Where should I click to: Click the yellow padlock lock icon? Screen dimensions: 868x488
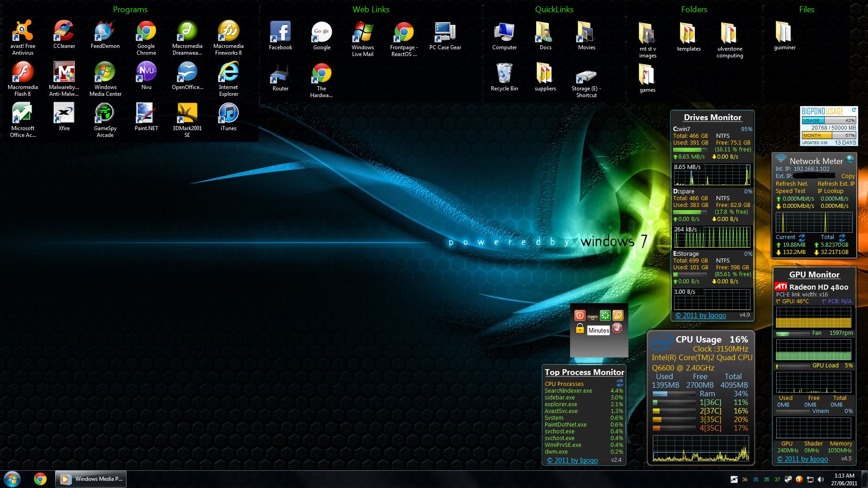[580, 329]
